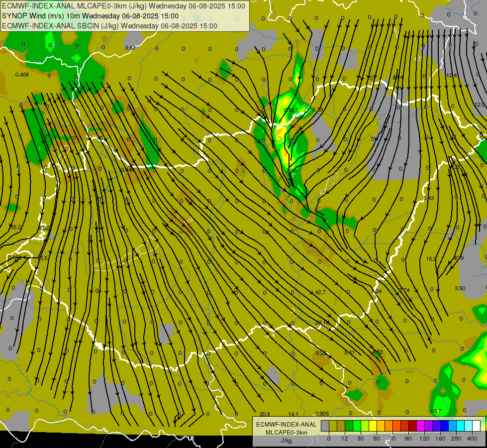Click the legend tick label 70
This screenshot has width=487, height=448.
click(x=392, y=439)
